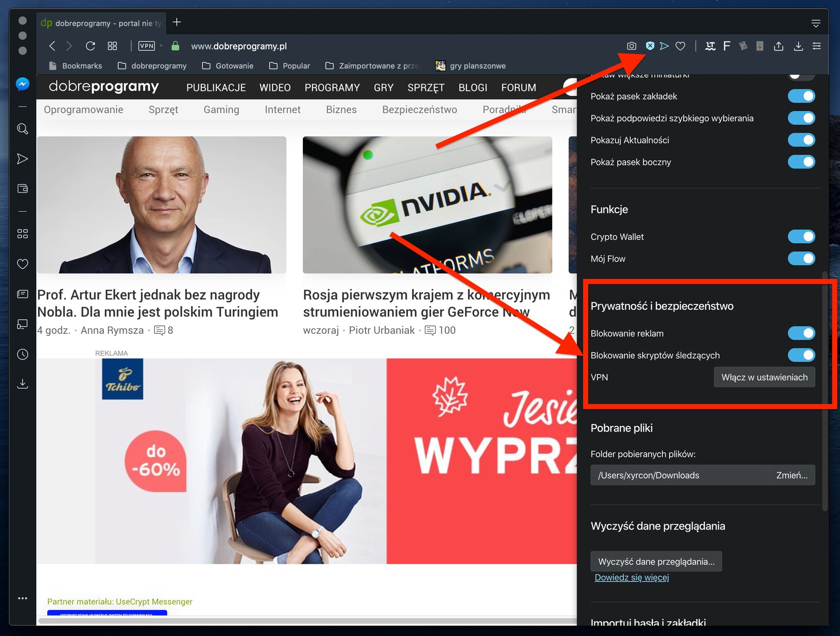Open the Dowiedz się więcej link
840x636 pixels.
coord(632,577)
